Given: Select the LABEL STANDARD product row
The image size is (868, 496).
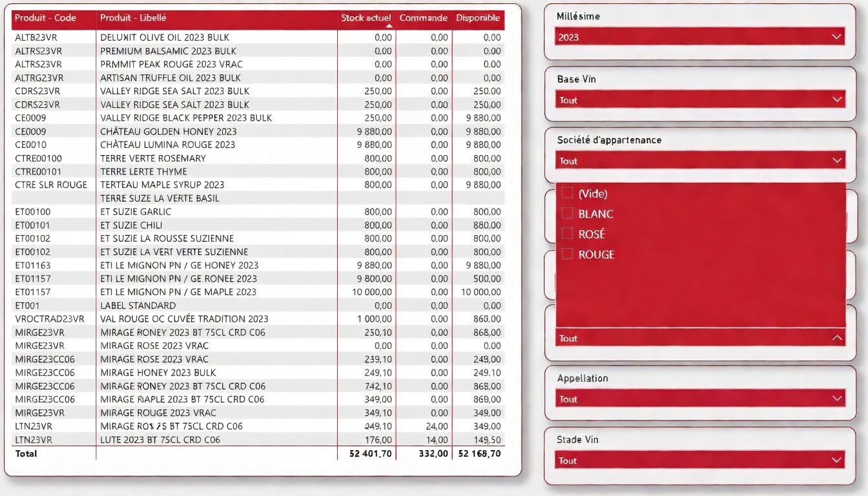Looking at the screenshot, I should 138,305.
